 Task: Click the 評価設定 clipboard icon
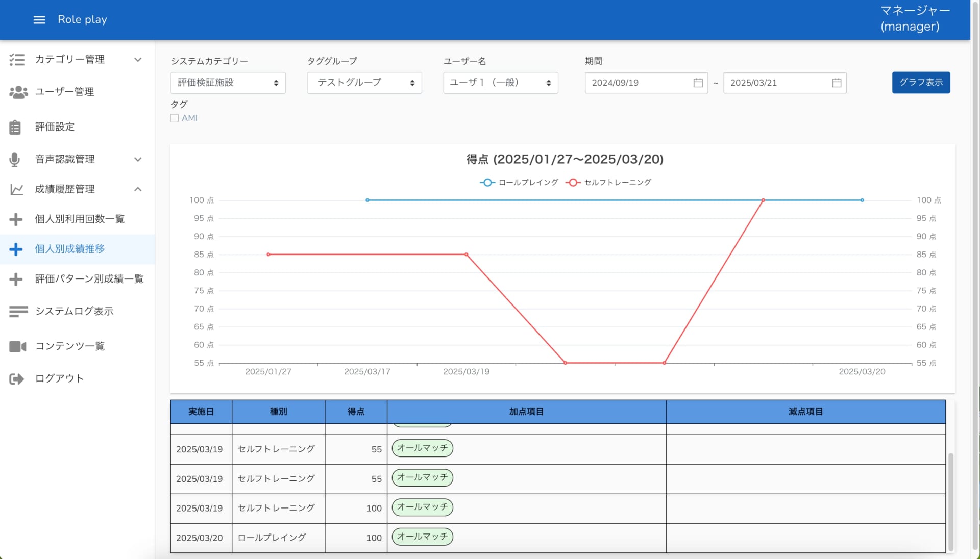click(15, 126)
